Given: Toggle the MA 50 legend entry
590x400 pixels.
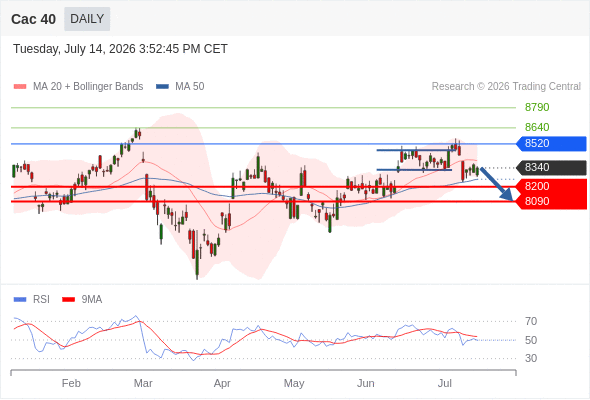Looking at the screenshot, I should coord(180,87).
